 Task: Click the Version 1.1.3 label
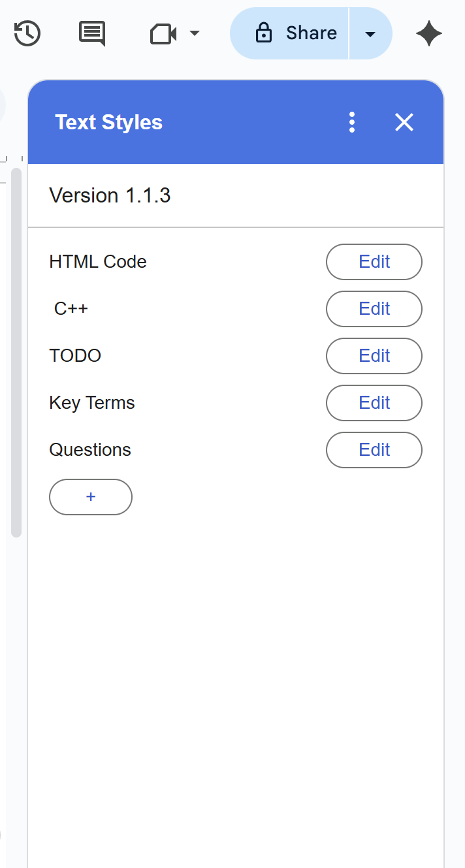point(110,195)
